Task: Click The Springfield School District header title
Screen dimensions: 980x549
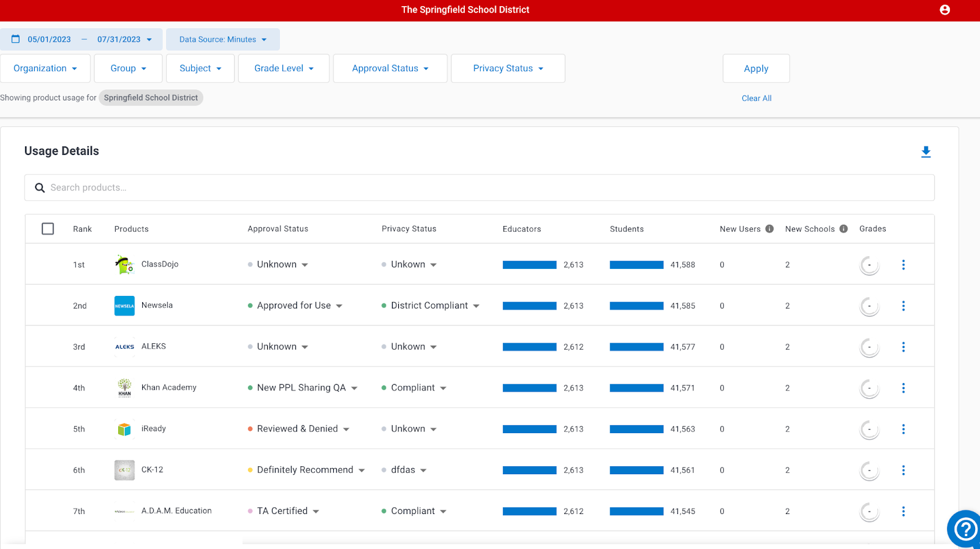Action: coord(465,10)
